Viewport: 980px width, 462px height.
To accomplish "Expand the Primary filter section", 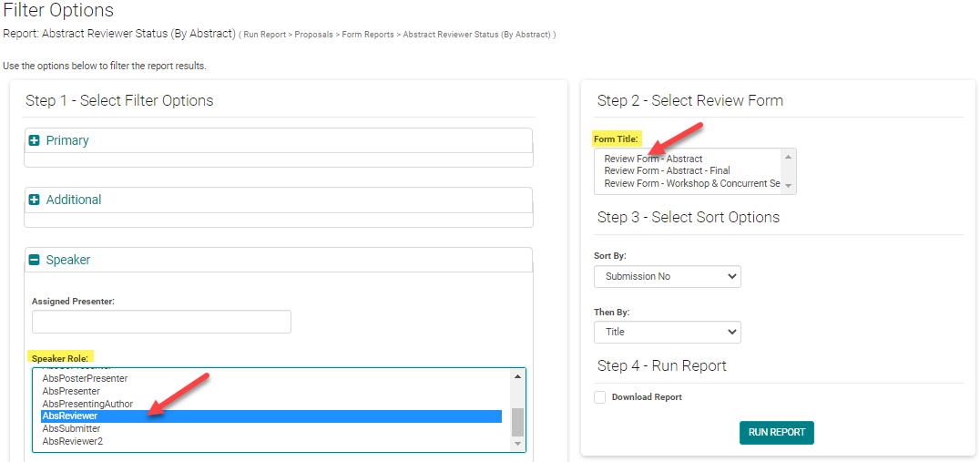I will click(x=35, y=140).
